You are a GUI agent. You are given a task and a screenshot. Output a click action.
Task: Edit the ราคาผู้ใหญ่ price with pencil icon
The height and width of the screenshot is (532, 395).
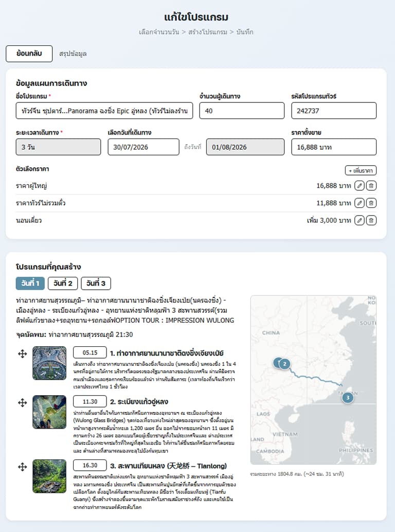[360, 186]
